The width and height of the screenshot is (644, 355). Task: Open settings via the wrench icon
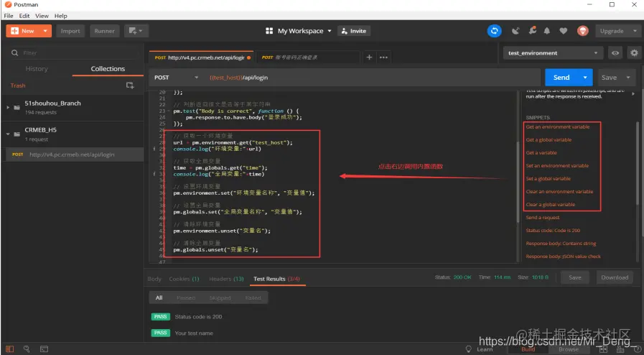tap(533, 30)
